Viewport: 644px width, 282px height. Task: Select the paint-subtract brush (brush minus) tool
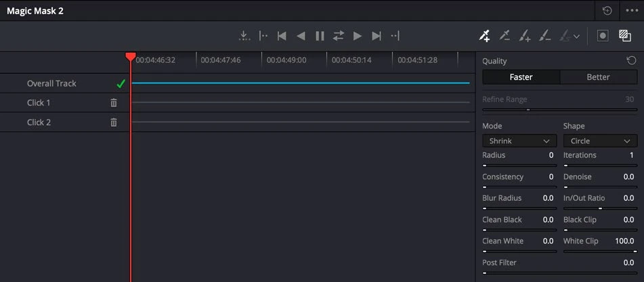click(544, 36)
